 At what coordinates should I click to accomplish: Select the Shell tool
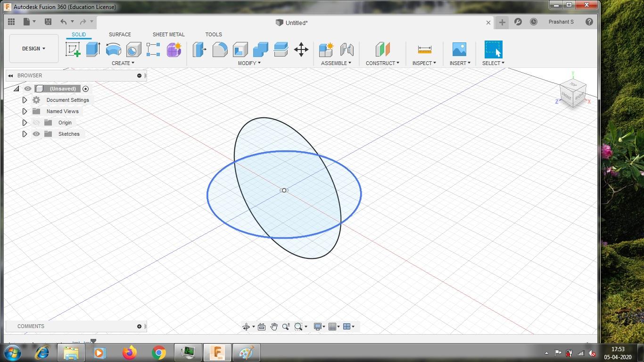tap(240, 49)
